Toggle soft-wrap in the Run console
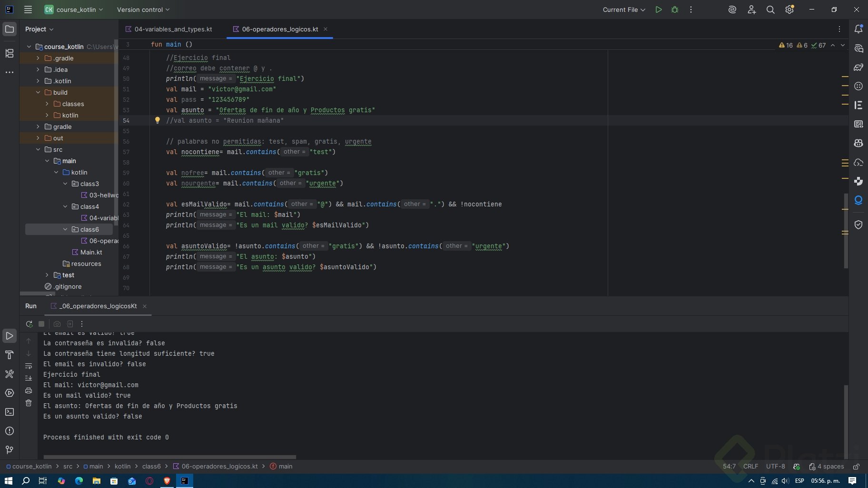Image resolution: width=868 pixels, height=488 pixels. point(29,366)
